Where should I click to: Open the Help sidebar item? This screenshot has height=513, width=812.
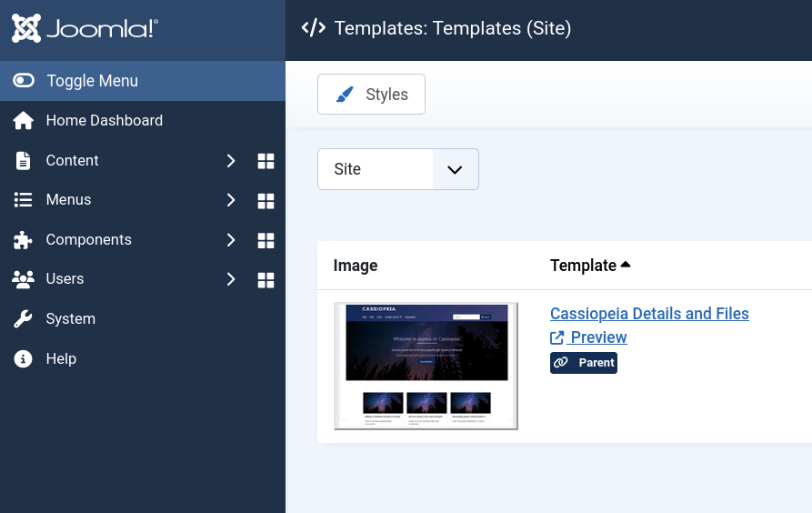click(61, 358)
